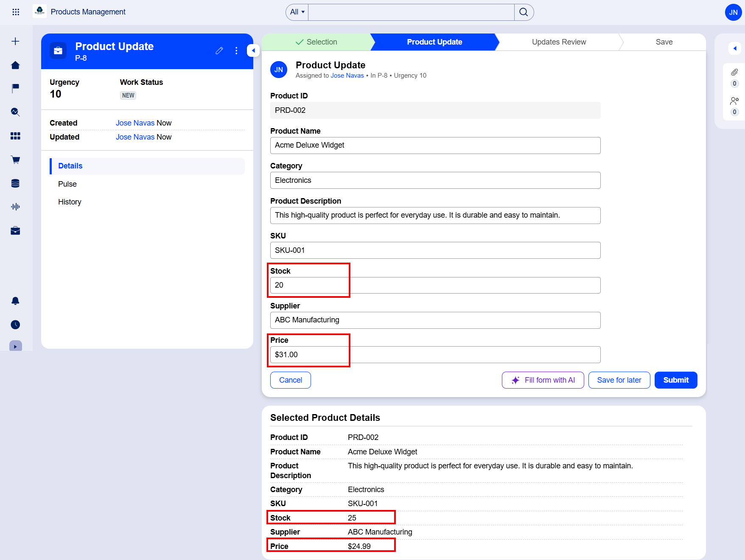Open notifications bell icon
Image resolution: width=745 pixels, height=560 pixels.
(x=15, y=301)
